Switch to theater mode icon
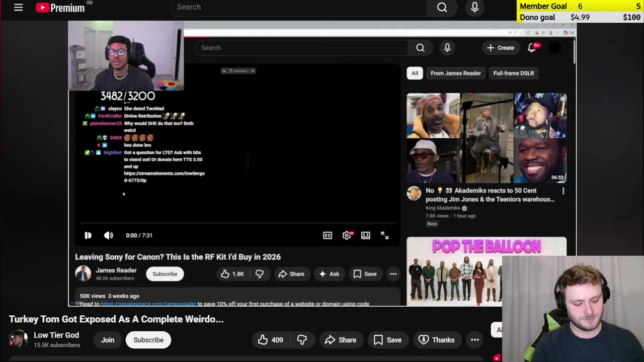The height and width of the screenshot is (362, 644). [x=366, y=235]
